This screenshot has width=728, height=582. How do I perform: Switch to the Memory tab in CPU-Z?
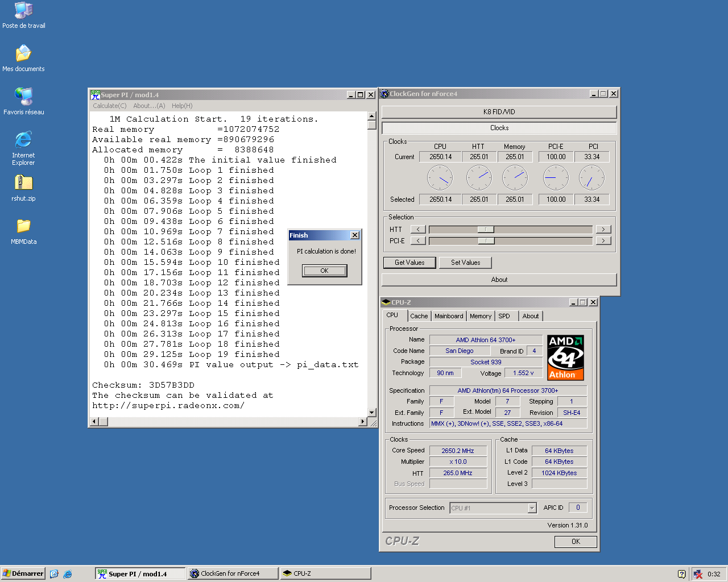(480, 316)
